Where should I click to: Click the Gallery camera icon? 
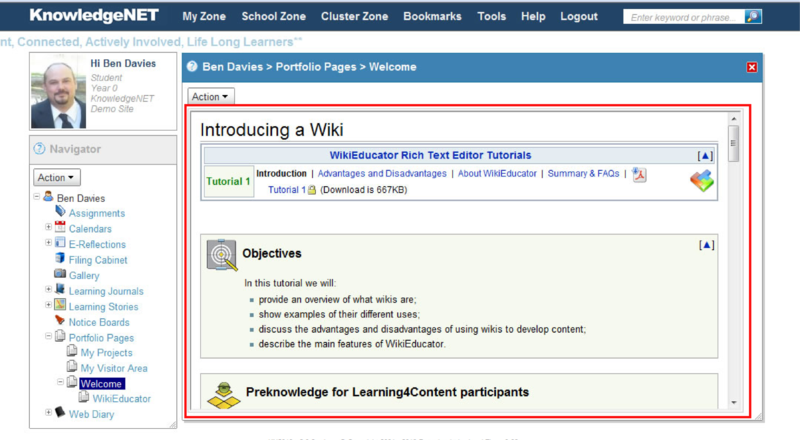(60, 274)
